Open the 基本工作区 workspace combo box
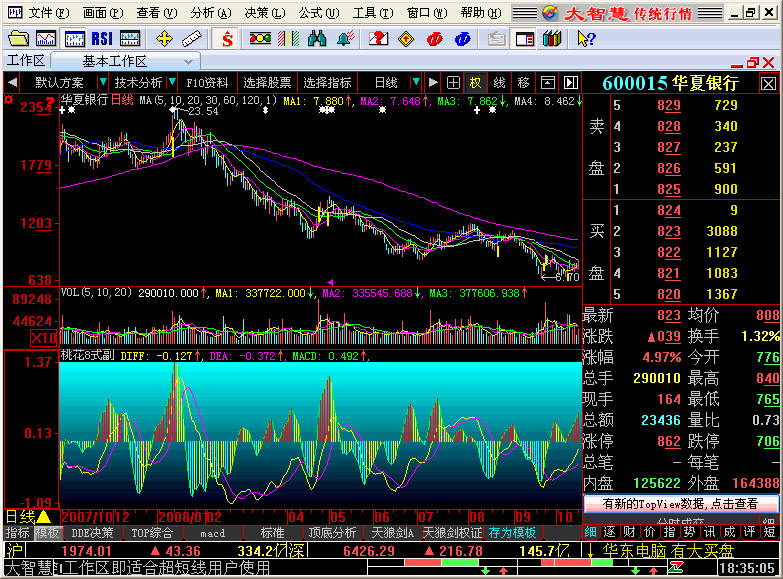Viewport: 783px width, 579px height. [x=126, y=61]
